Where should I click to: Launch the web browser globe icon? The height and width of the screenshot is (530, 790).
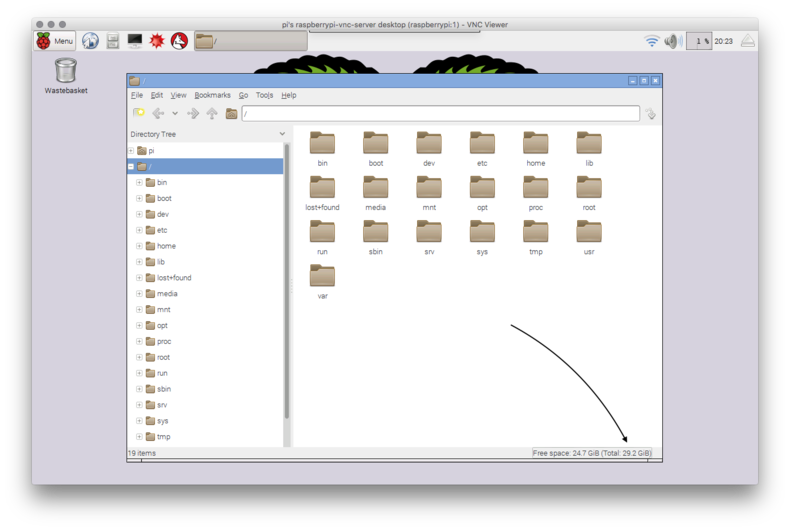[91, 41]
